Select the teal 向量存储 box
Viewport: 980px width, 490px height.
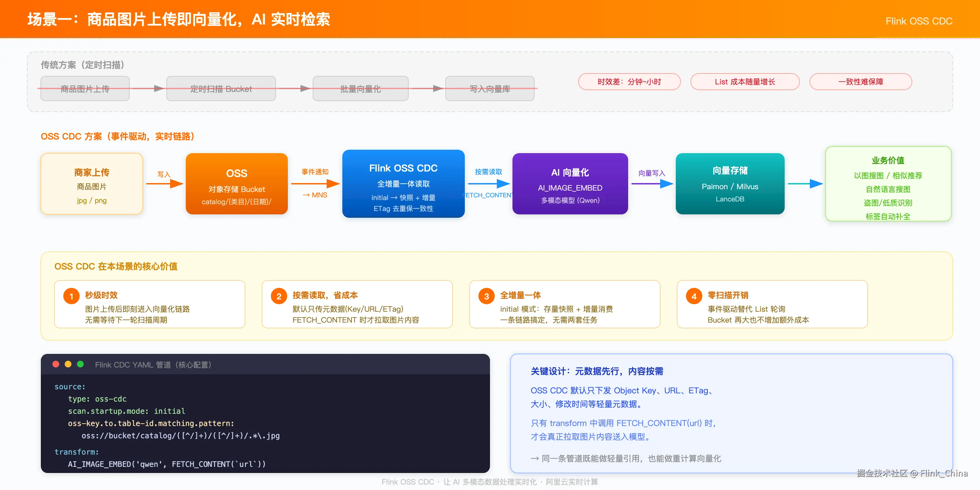(x=730, y=184)
